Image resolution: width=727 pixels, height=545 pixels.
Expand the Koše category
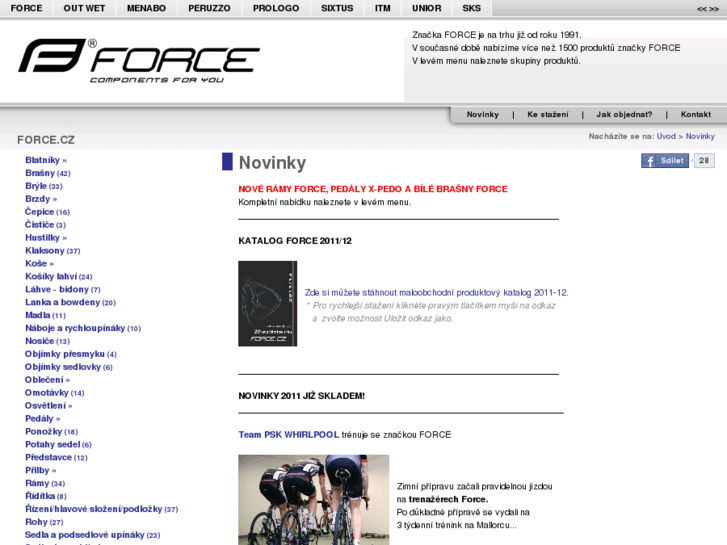point(39,263)
